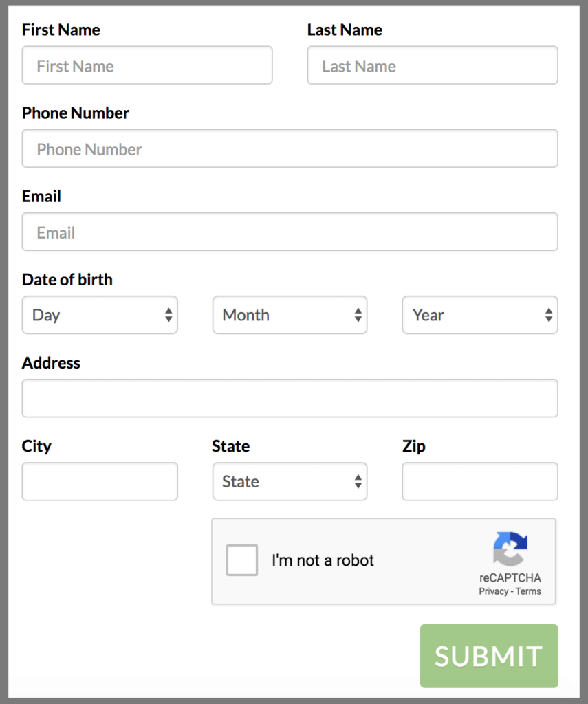Select the City input field
588x704 pixels.
point(99,481)
